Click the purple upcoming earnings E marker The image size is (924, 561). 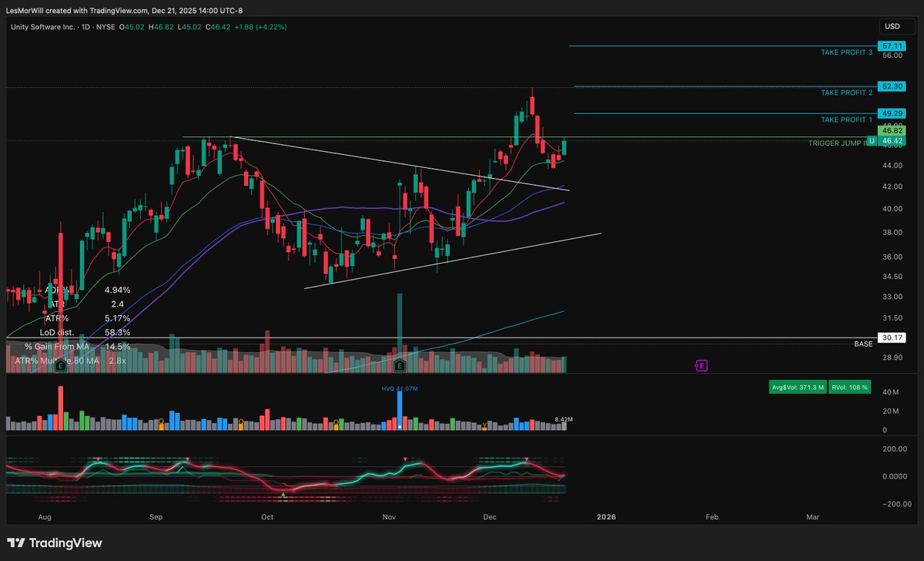(701, 365)
